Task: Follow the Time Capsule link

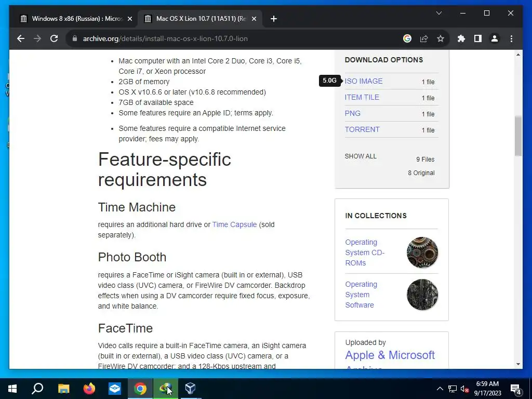Action: click(234, 224)
